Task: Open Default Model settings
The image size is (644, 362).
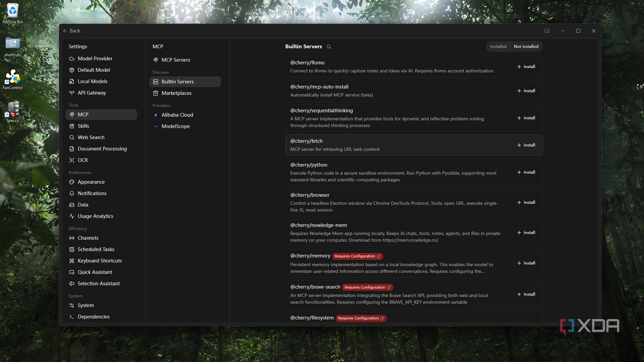Action: [101, 70]
